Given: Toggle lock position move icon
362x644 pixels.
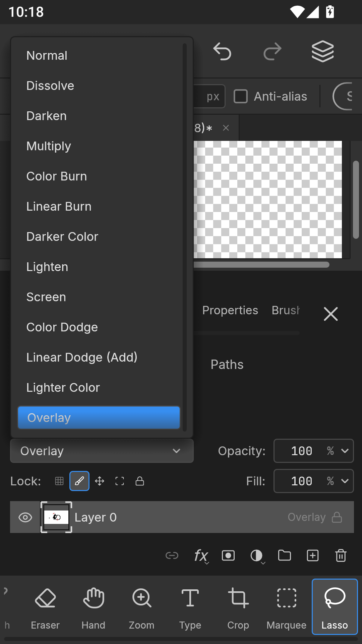Looking at the screenshot, I should point(100,481).
